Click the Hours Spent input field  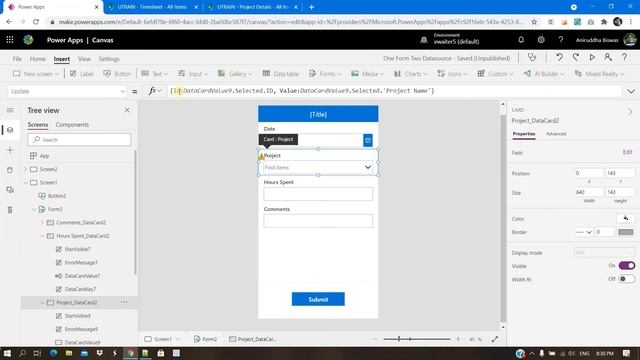(318, 194)
